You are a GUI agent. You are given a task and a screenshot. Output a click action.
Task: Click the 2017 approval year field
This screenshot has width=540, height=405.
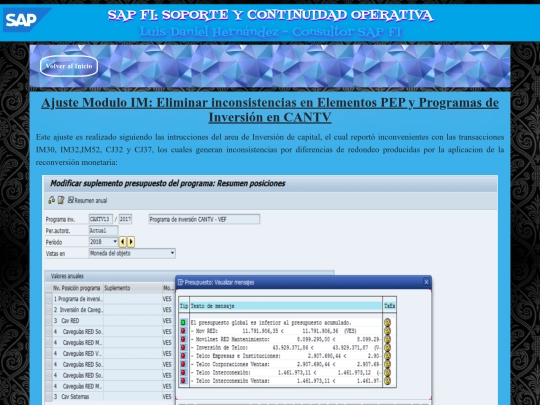[125, 219]
